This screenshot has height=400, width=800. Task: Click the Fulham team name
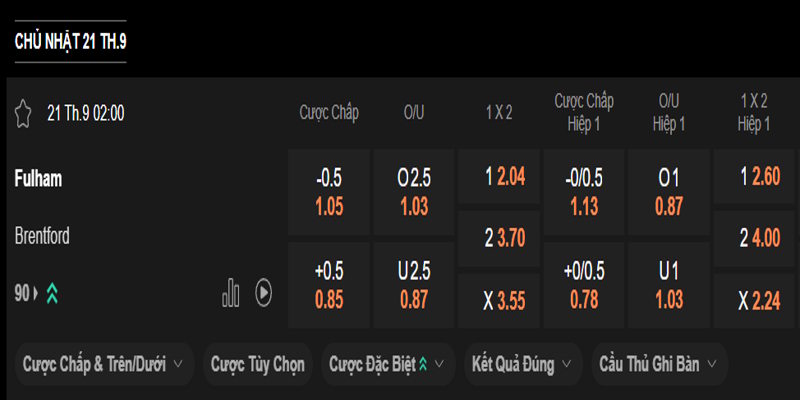[x=39, y=179]
